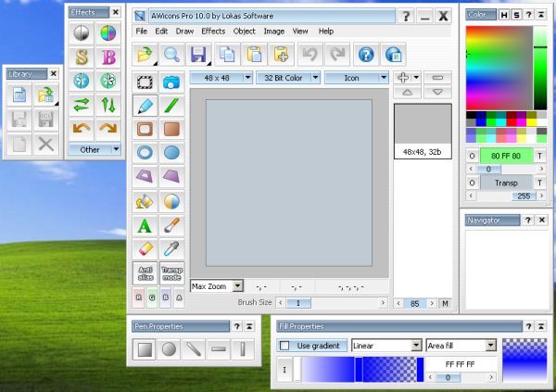The image size is (556, 392).
Task: Apply the colorize sphere effect
Action: point(108,33)
